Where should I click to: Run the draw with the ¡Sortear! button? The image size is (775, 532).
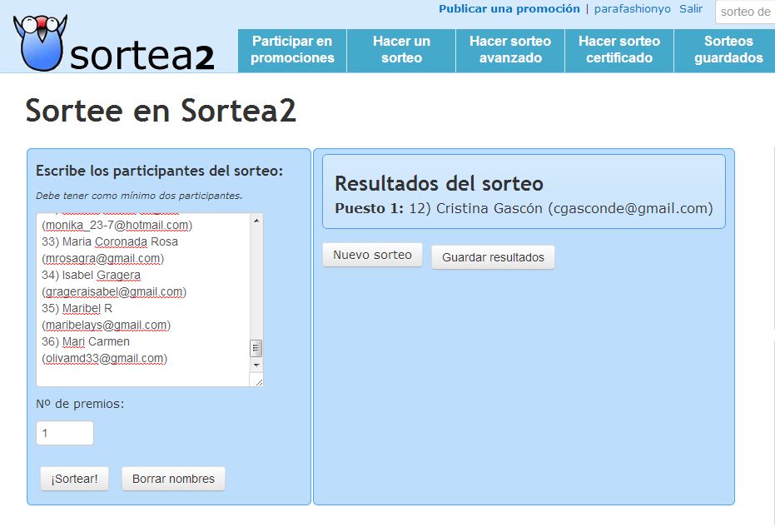[x=74, y=479]
